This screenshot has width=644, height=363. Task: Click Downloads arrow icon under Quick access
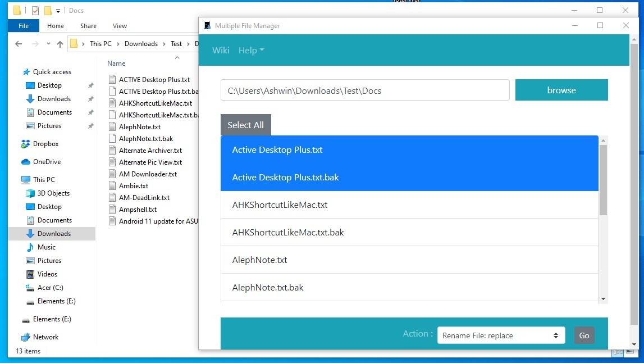click(30, 99)
